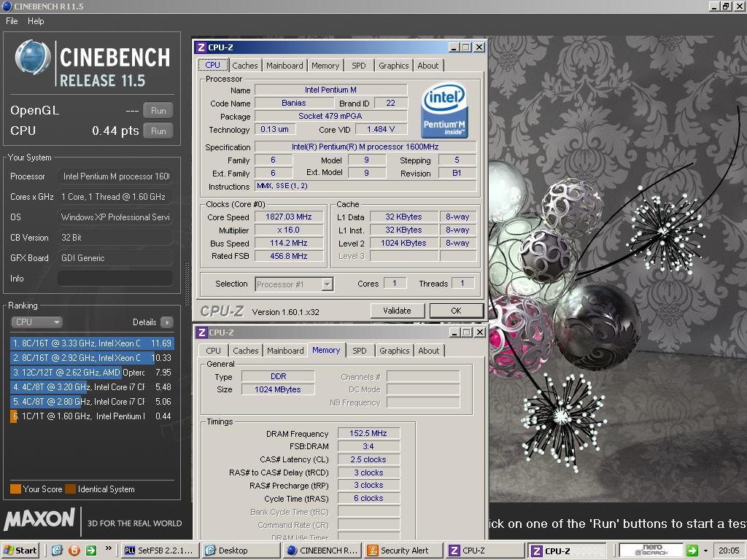Click the Processor field in Your System
The height and width of the screenshot is (560, 747).
[x=115, y=176]
